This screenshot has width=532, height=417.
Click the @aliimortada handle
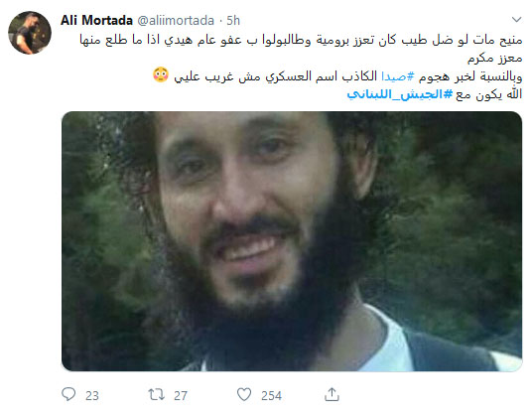click(x=176, y=21)
